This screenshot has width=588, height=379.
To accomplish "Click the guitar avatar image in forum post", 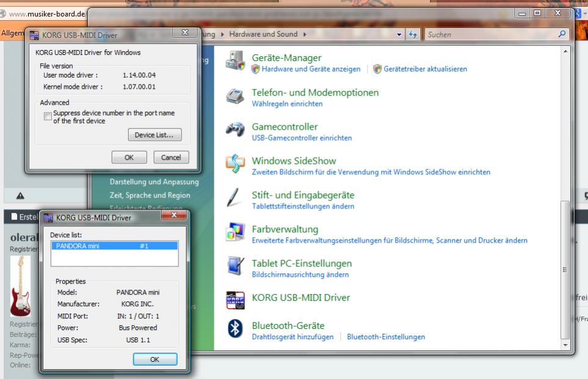I will click(x=20, y=286).
